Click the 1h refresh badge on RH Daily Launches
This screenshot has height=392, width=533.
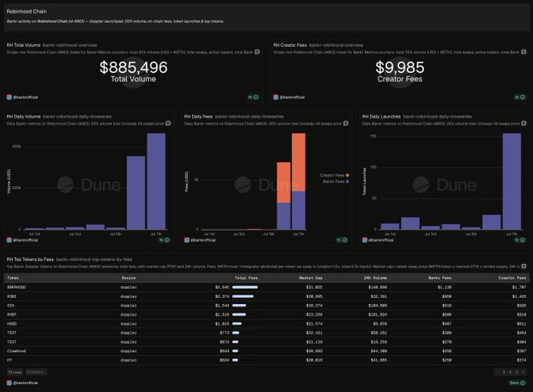point(520,240)
